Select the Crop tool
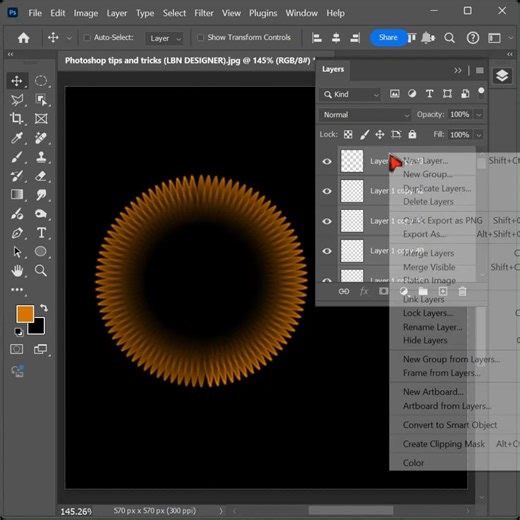Image resolution: width=520 pixels, height=520 pixels. coord(17,118)
